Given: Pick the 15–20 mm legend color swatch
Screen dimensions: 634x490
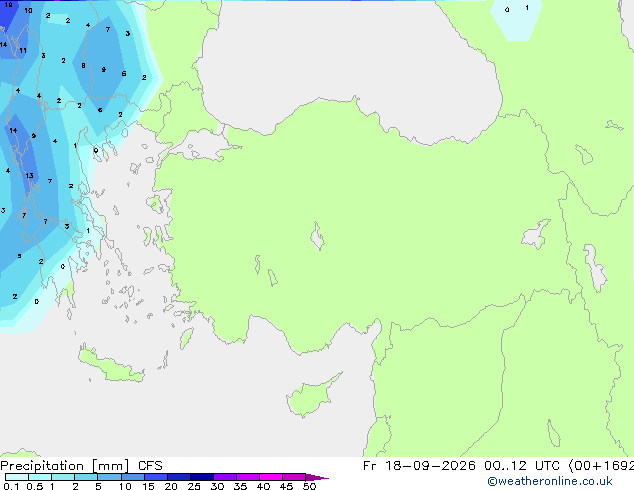Looking at the screenshot, I should click(x=156, y=477).
